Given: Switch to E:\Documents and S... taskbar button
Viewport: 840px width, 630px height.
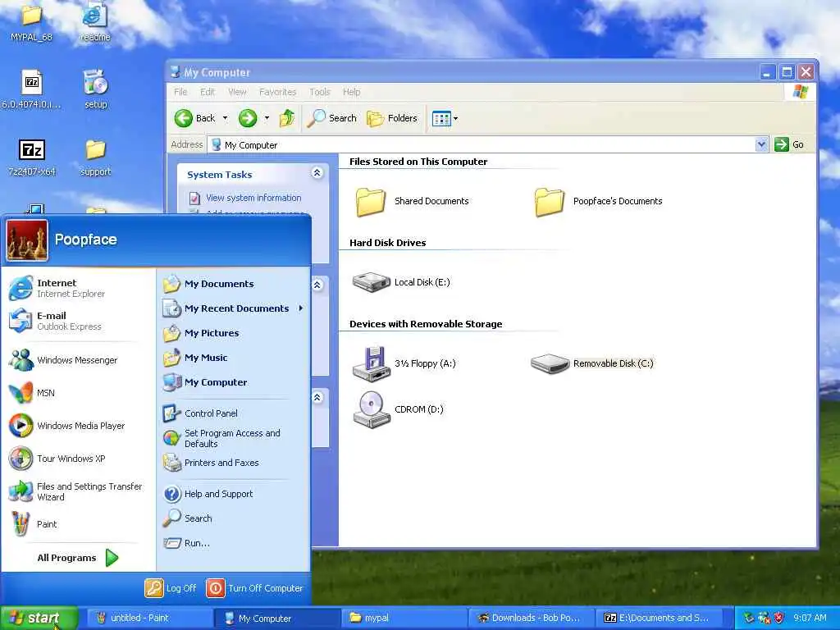Looking at the screenshot, I should pyautogui.click(x=660, y=618).
